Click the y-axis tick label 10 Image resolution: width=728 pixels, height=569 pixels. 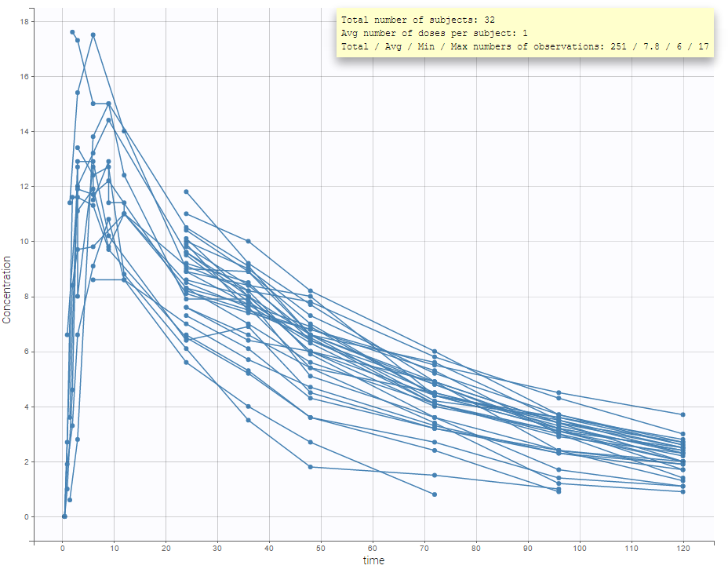coord(24,242)
